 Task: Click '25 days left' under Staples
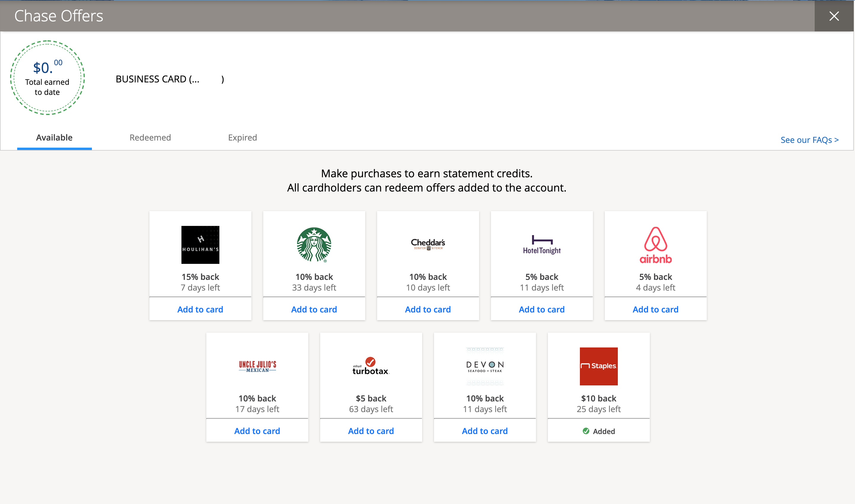pyautogui.click(x=599, y=409)
